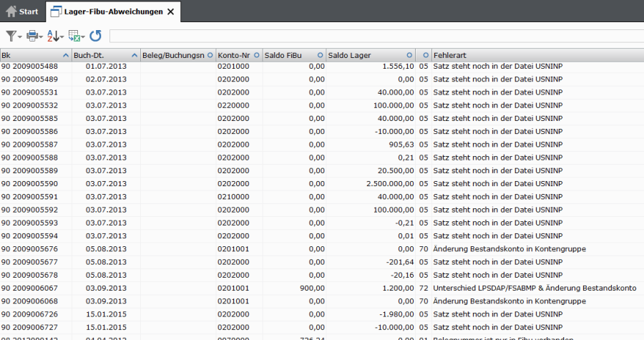Click the Bk column header

(36, 55)
